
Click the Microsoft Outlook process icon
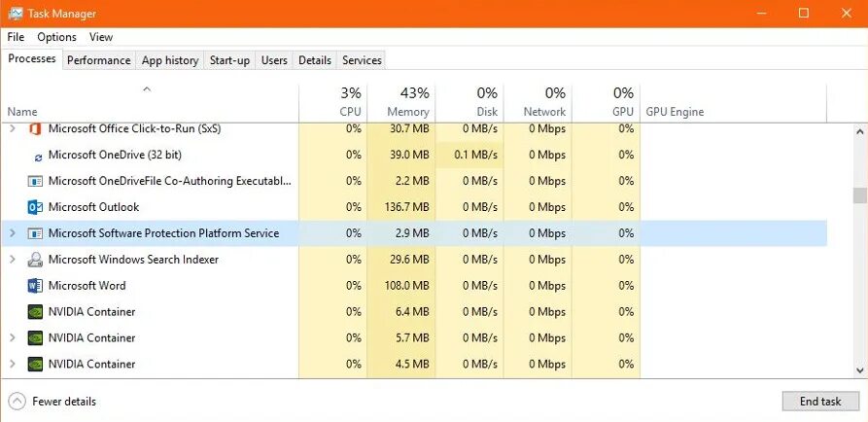pos(35,207)
